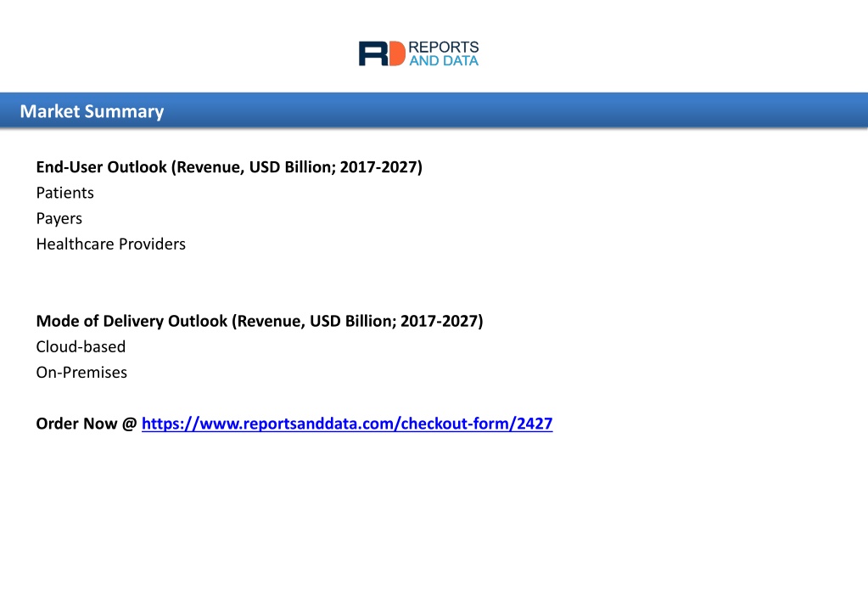Click the Healthcare Providers entry
The image size is (868, 601).
(110, 244)
